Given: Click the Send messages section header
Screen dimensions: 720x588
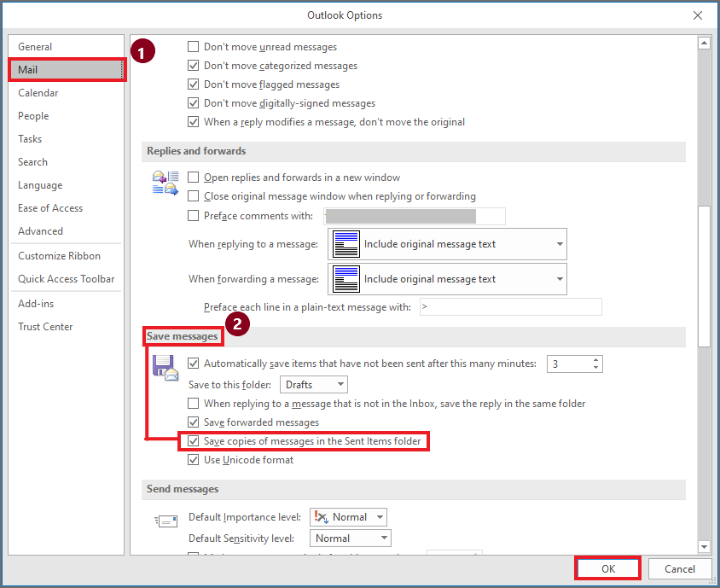Looking at the screenshot, I should 413,489.
